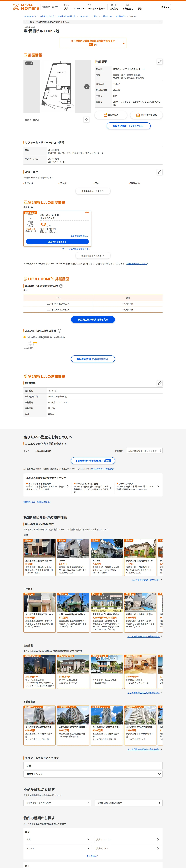Click the 空室状況を確認する button
This screenshot has height=868, width=186.
coord(57,242)
